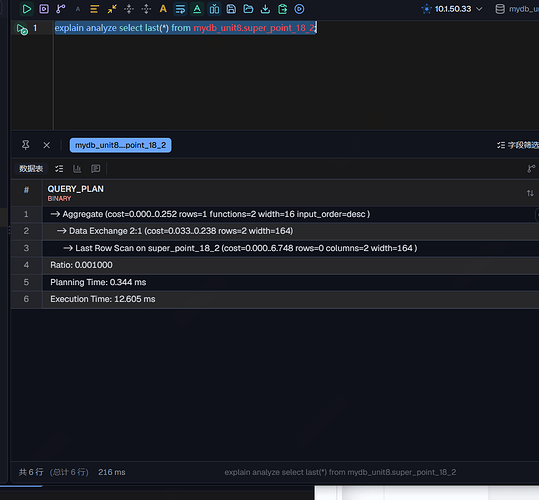Open a file with the folder icon
539x500 pixels.
click(248, 9)
